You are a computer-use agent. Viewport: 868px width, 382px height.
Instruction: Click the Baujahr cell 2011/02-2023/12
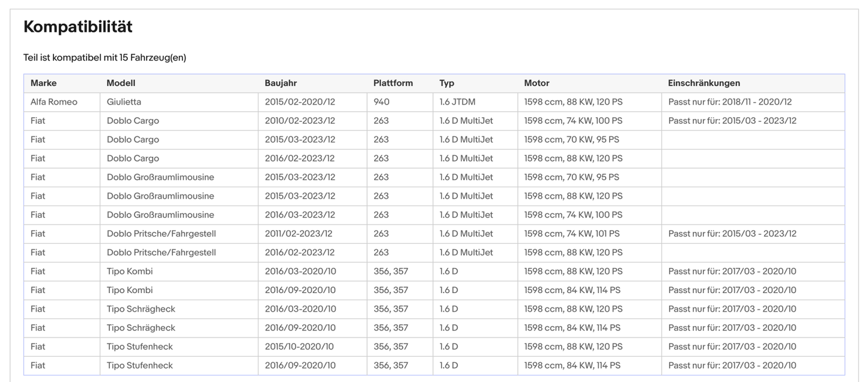click(x=299, y=234)
